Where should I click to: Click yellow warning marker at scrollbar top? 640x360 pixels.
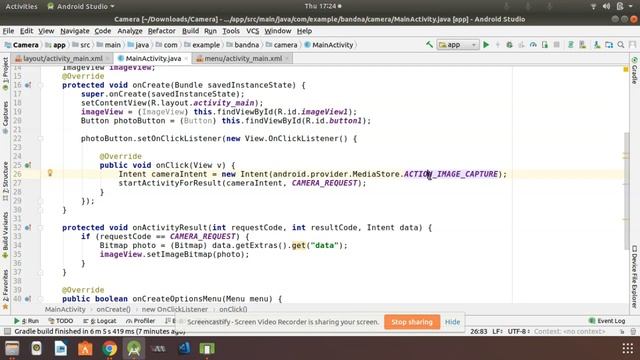pyautogui.click(x=626, y=70)
